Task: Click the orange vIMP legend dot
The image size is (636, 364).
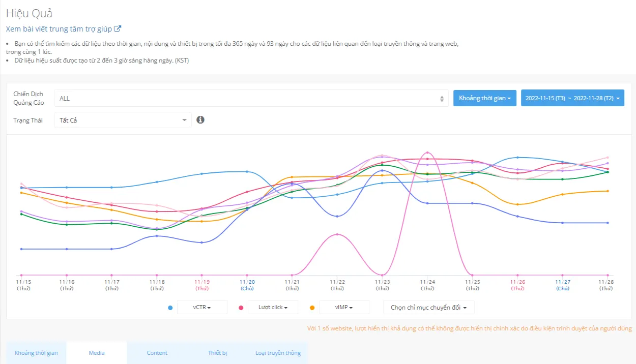Action: [x=312, y=308]
